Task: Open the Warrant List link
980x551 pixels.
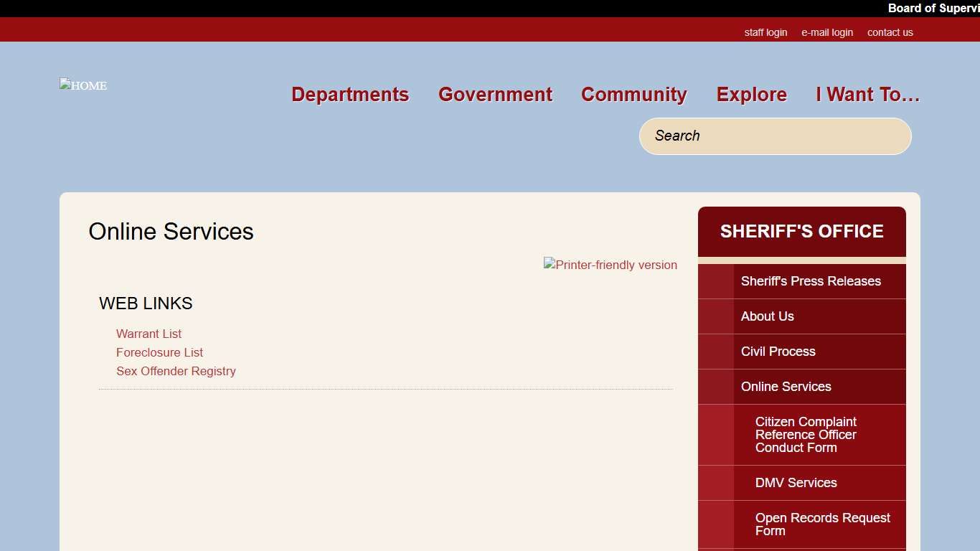Action: 149,334
